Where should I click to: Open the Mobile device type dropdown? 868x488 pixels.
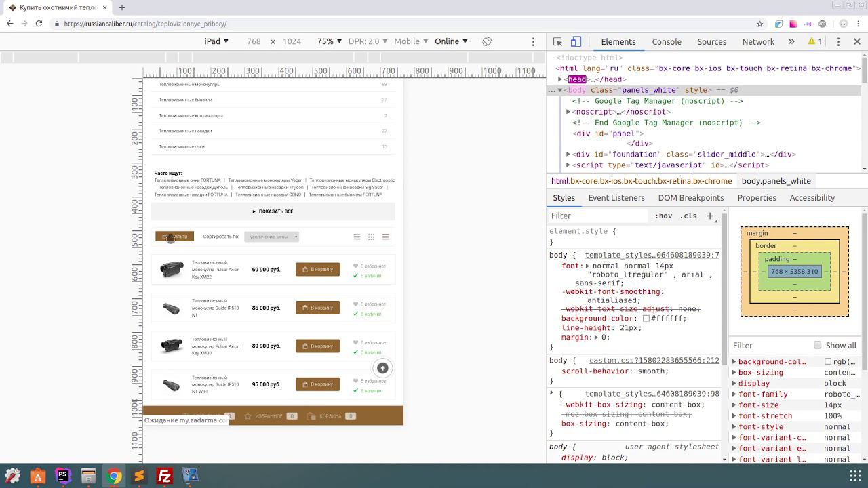(x=411, y=41)
